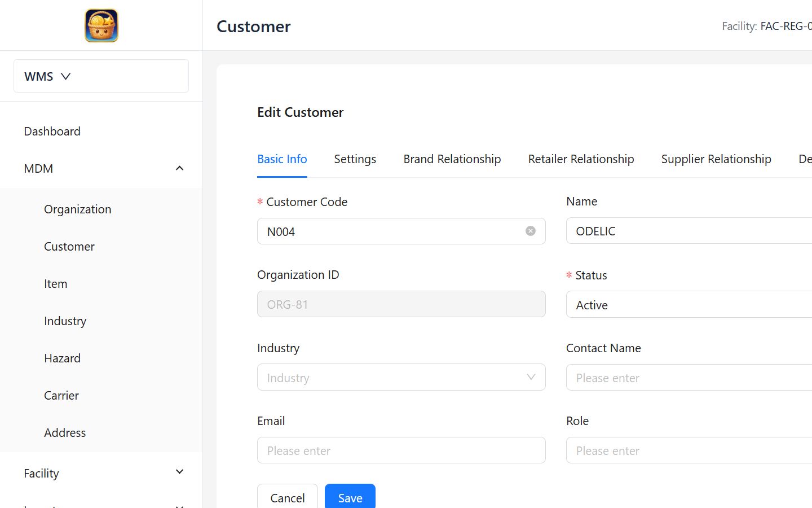812x508 pixels.
Task: Click the basket app logo icon
Action: click(x=101, y=25)
